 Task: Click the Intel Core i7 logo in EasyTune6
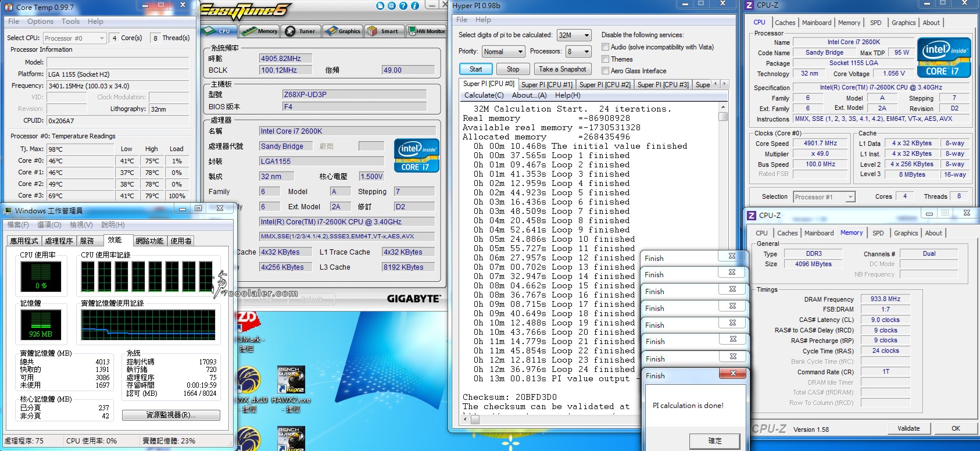tap(416, 156)
